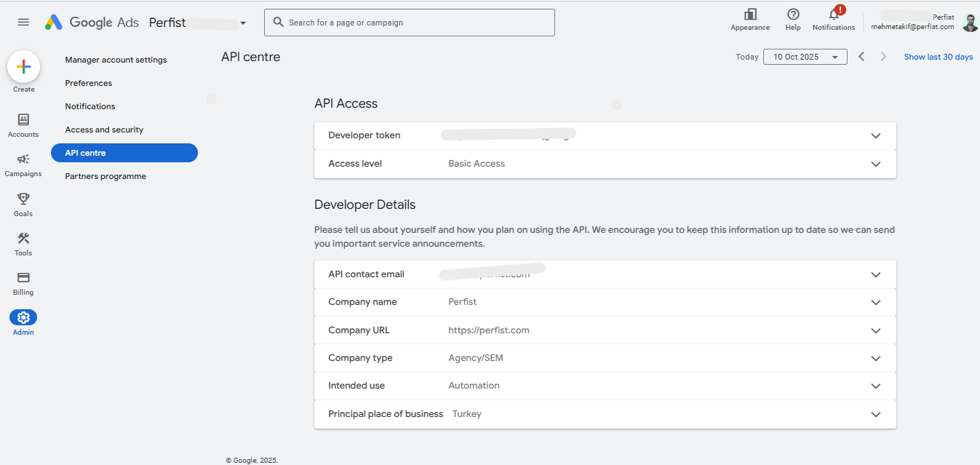This screenshot has width=980, height=465.
Task: Open the Appearance settings icon
Action: pyautogui.click(x=750, y=15)
